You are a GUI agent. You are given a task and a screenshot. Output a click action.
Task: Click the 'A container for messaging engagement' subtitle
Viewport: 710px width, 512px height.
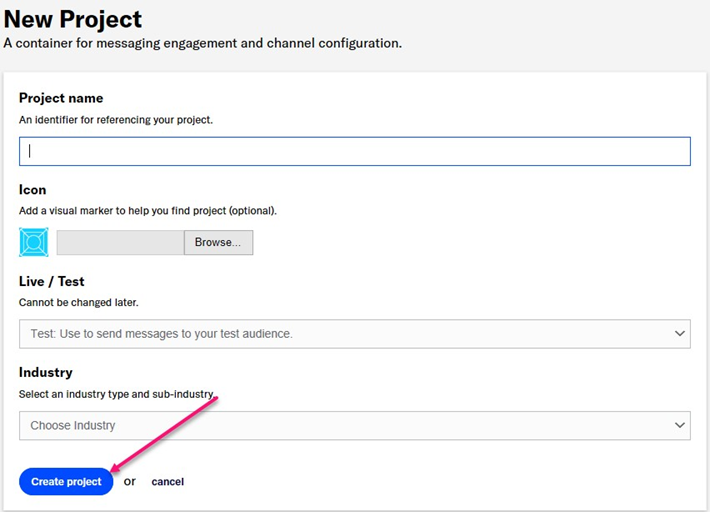click(202, 43)
